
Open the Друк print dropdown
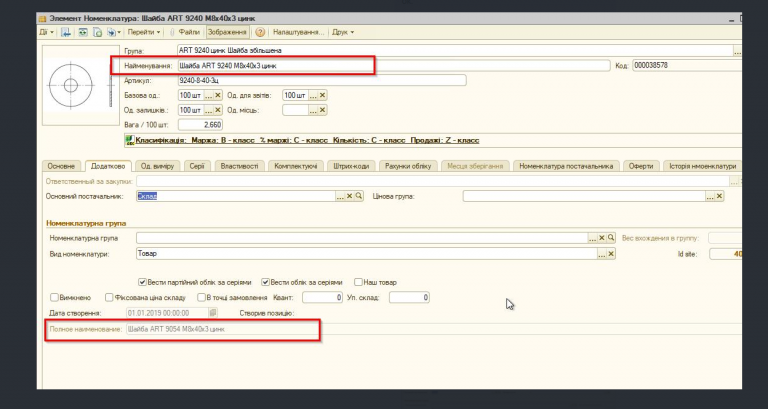(343, 32)
